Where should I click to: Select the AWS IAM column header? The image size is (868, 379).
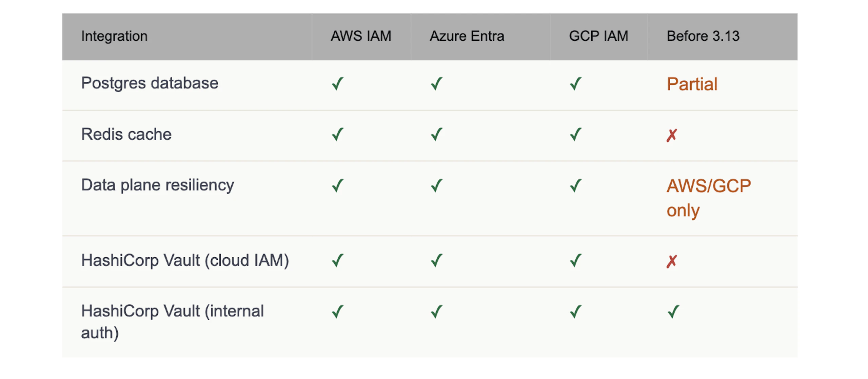361,36
